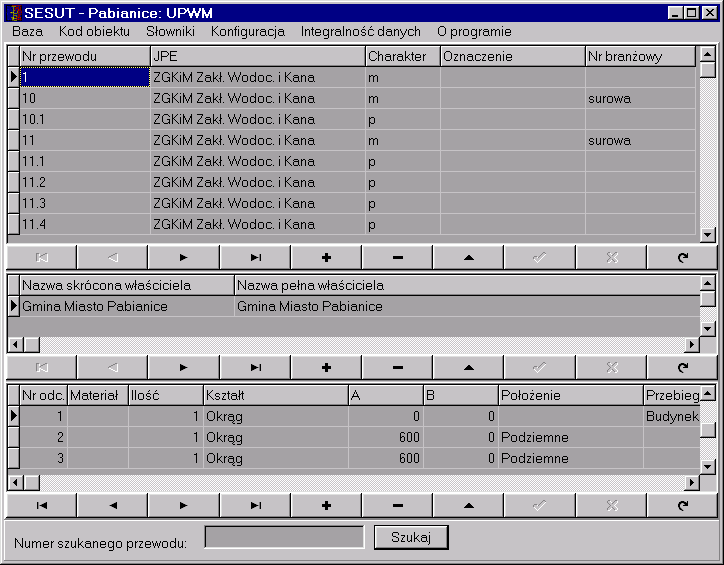Add new owner with middle navigator plus
Viewport: 724px width, 565px height.
coord(326,367)
